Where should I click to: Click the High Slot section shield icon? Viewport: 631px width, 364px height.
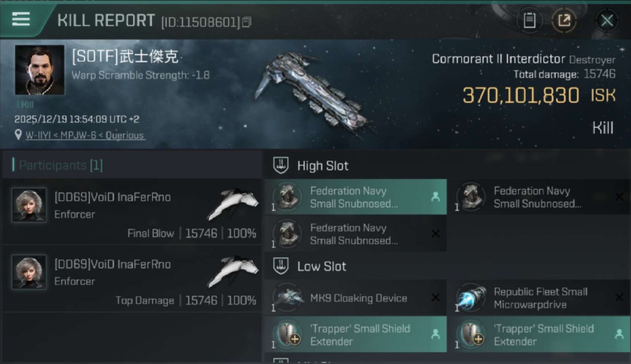(281, 165)
